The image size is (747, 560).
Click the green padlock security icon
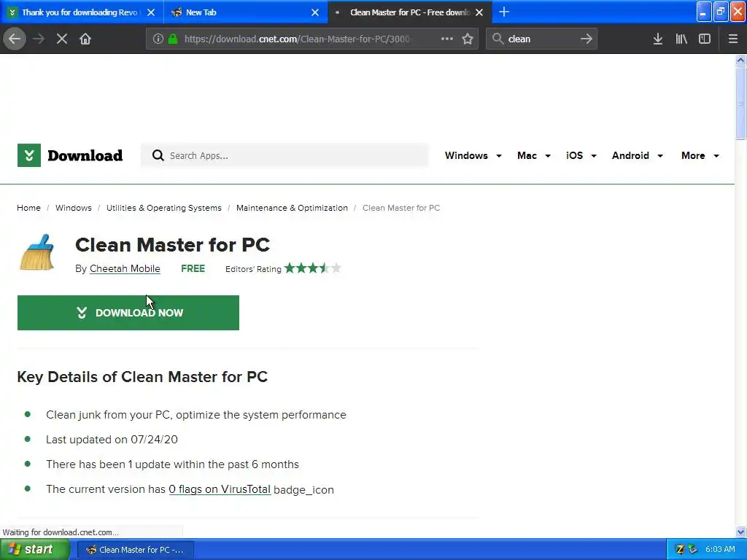[x=172, y=39]
